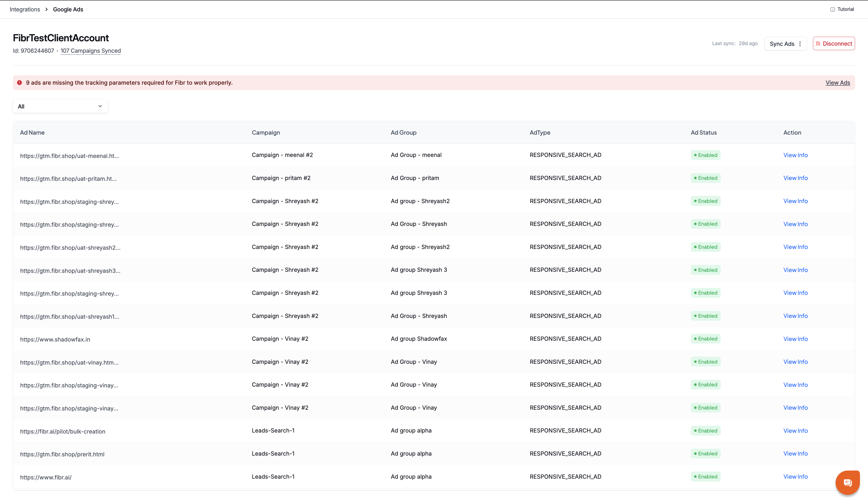Select the prerit.html ad row name
This screenshot has height=503, width=868.
62,454
